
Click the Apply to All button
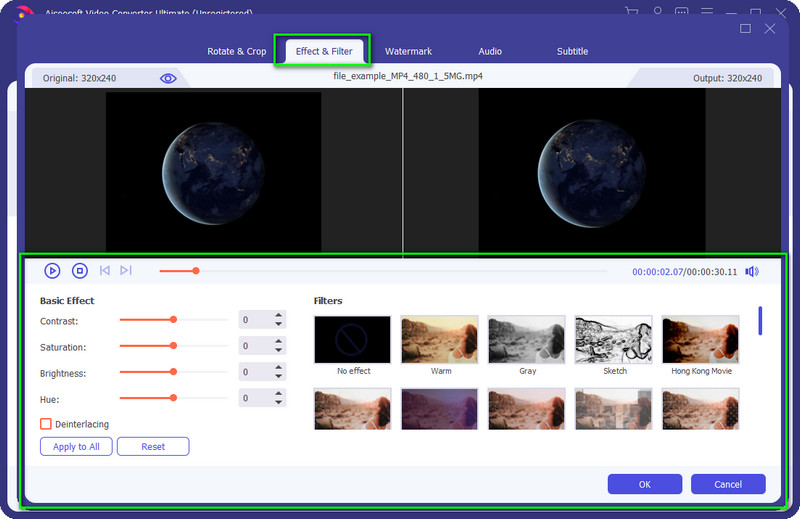click(76, 447)
